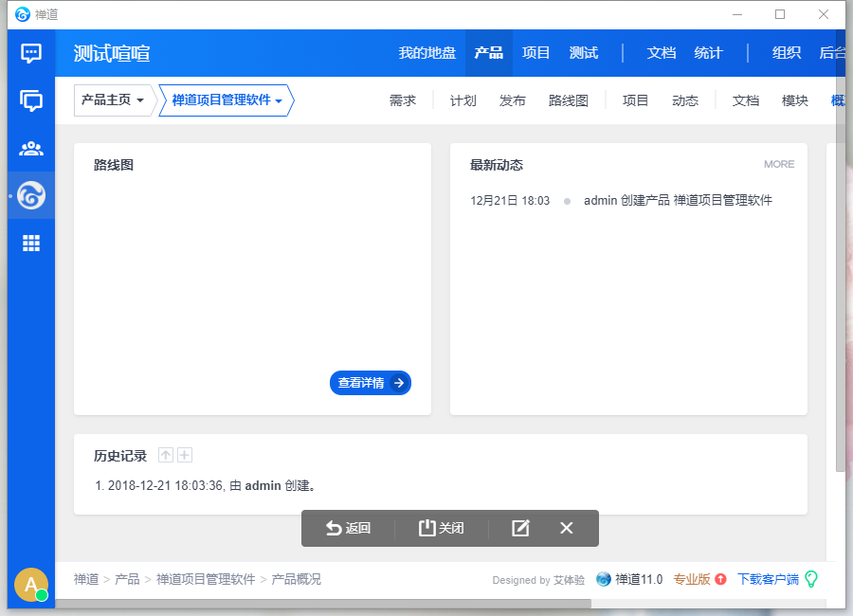Click the edit pencil icon in floating toolbar
Screen dimensions: 853x616
[x=520, y=528]
